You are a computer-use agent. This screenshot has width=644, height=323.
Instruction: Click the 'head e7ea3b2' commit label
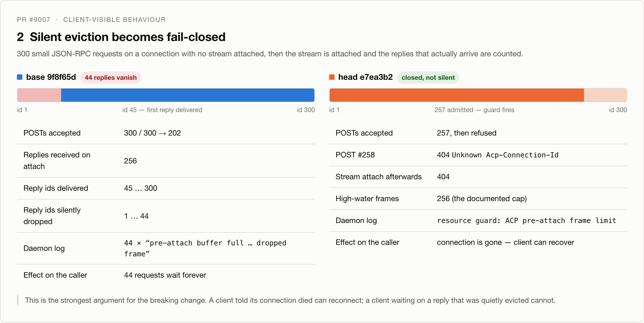[x=365, y=77]
